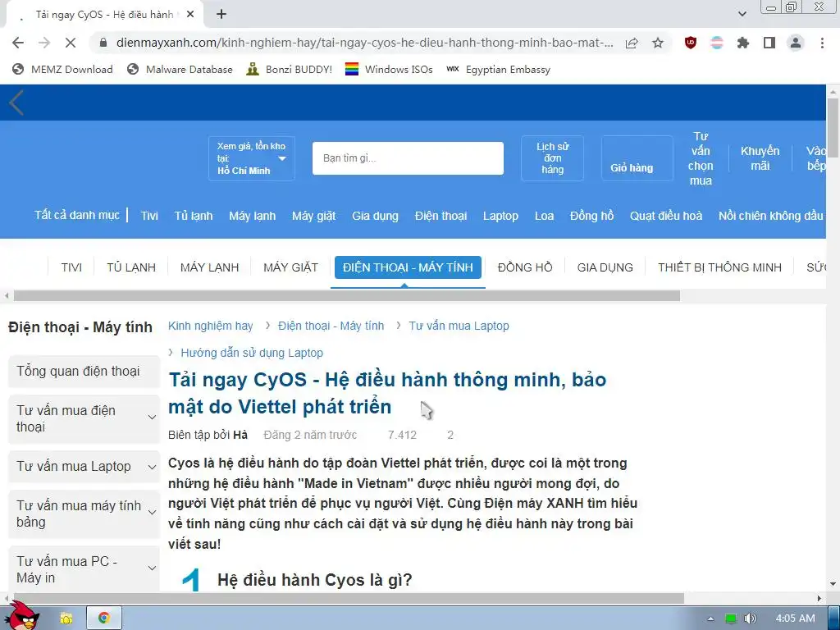Switch to THIẾT BỊ THÔNG MINH tab

(x=719, y=267)
